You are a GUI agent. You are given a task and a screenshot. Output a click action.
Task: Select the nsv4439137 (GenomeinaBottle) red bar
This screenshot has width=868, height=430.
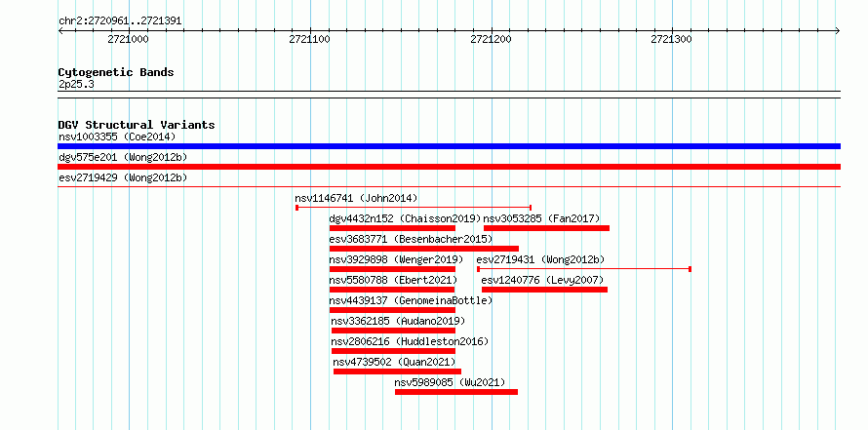392,310
